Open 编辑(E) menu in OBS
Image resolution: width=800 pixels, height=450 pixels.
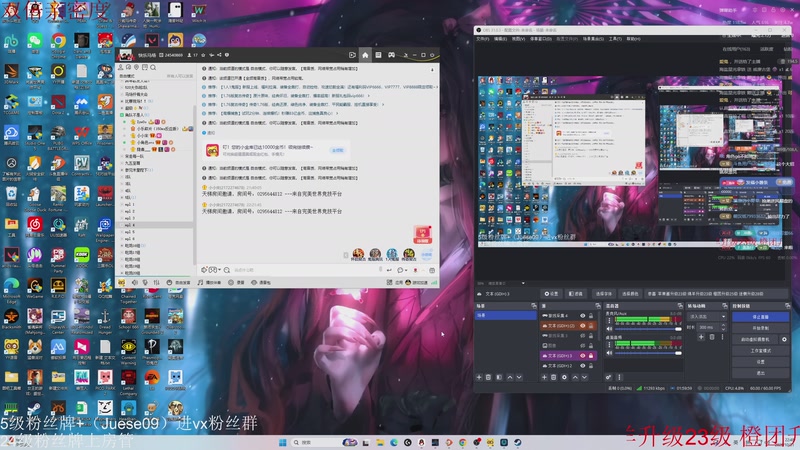pyautogui.click(x=500, y=39)
